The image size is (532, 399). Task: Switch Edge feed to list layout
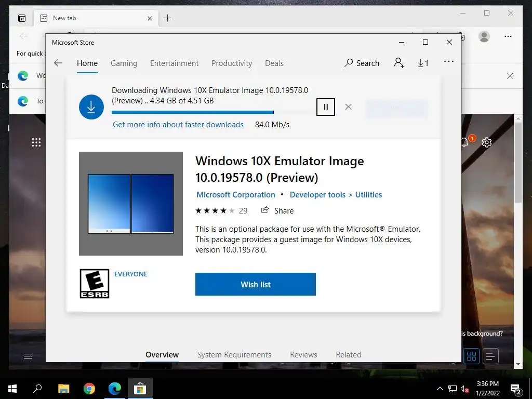pos(490,356)
